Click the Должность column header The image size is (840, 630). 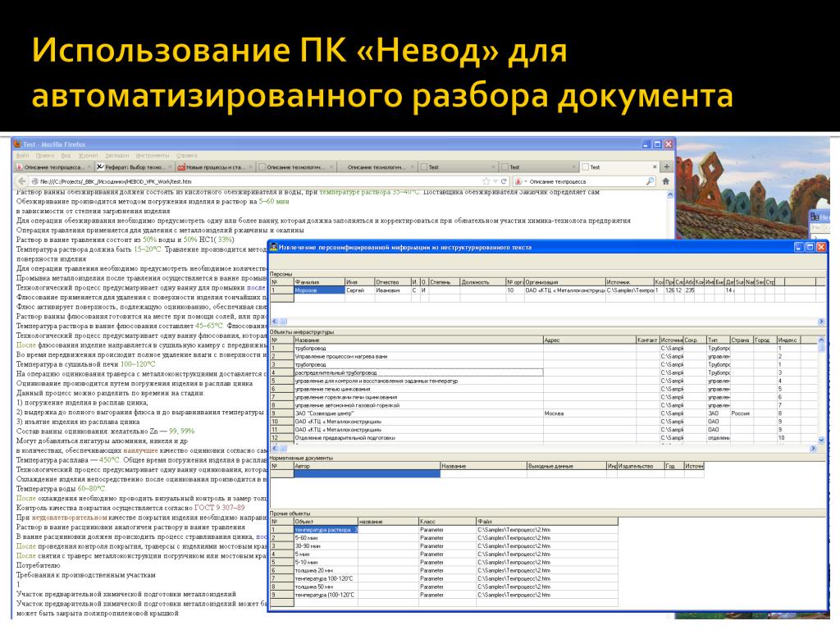[482, 282]
